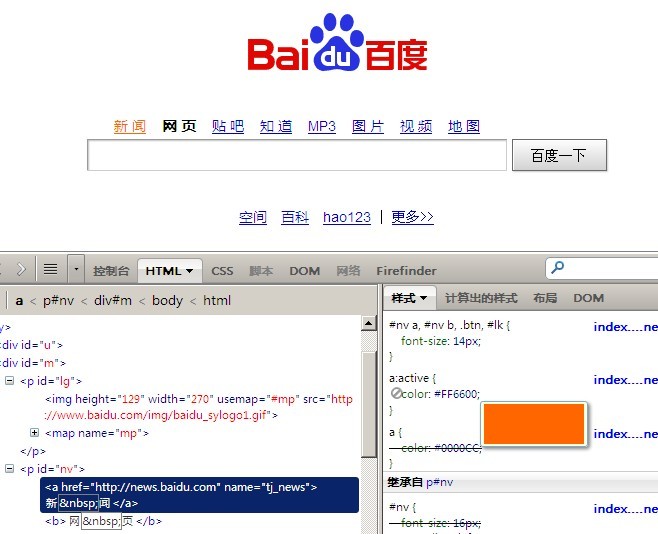658x534 pixels.
Task: Click the 图片 link
Action: coord(368,126)
